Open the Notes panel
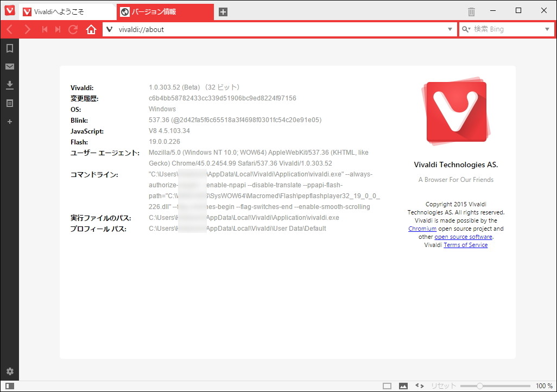 click(9, 103)
